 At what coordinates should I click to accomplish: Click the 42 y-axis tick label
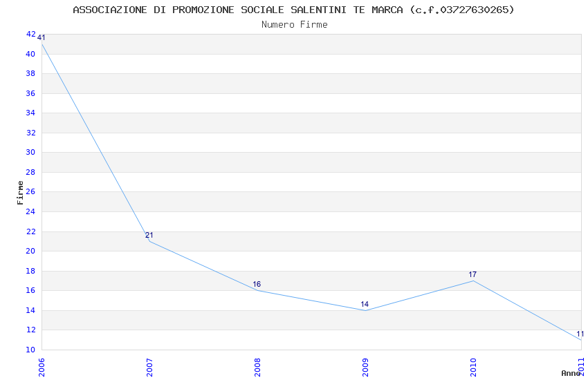tap(30, 34)
